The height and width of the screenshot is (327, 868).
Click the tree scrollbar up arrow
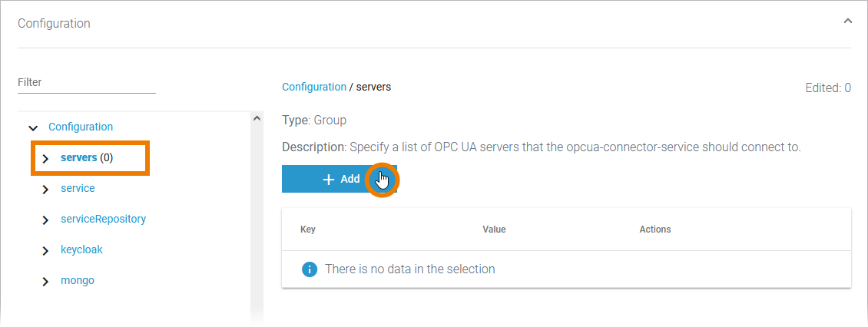click(x=257, y=119)
